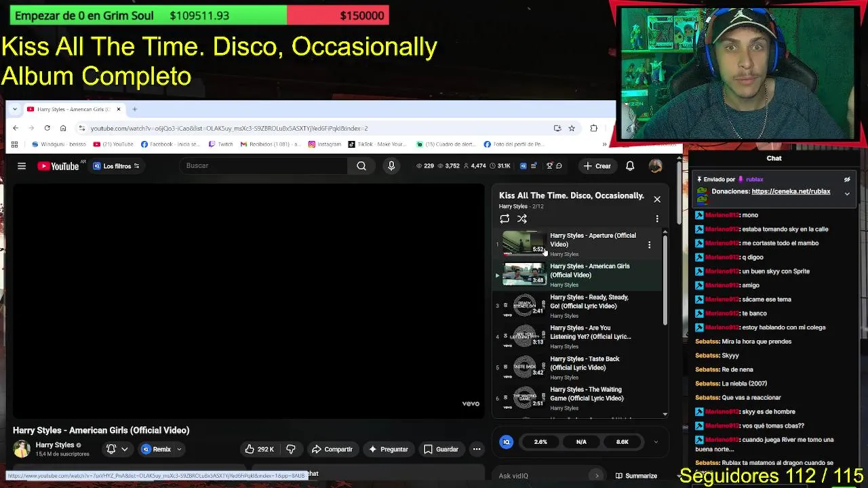Toggle playlist shuffle button
This screenshot has width=868, height=488.
pyautogui.click(x=522, y=219)
